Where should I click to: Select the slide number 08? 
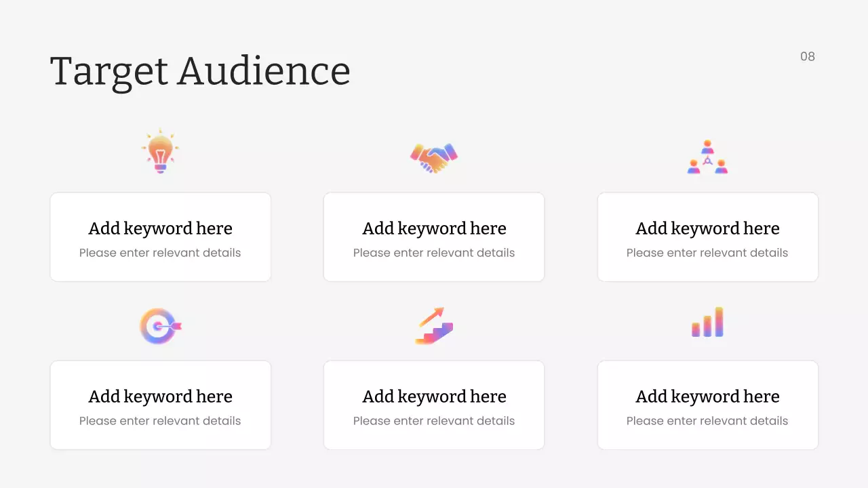[x=807, y=56]
